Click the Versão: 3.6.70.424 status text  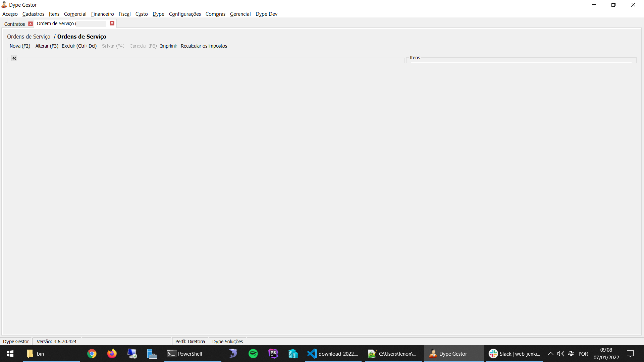click(57, 342)
